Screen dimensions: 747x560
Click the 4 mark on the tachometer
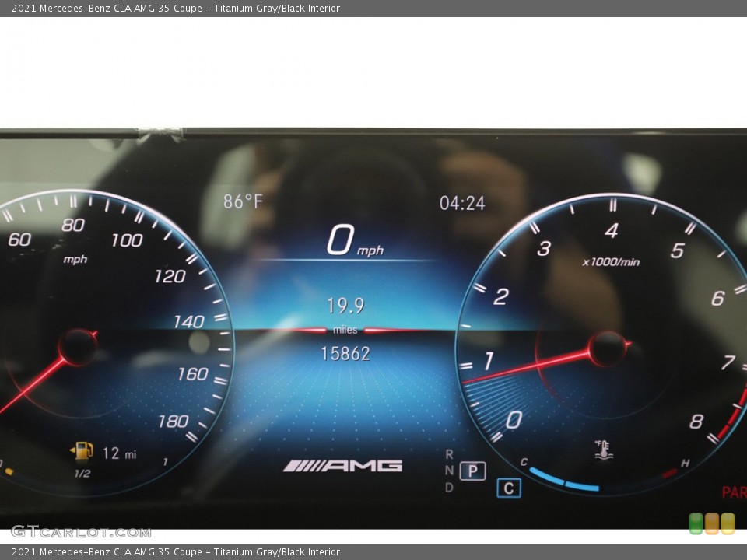point(612,231)
